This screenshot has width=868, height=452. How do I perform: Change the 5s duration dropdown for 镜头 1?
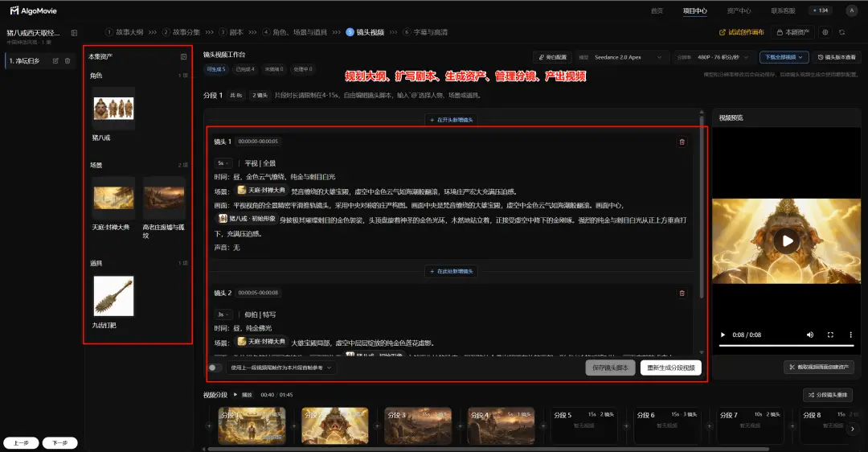tap(223, 163)
